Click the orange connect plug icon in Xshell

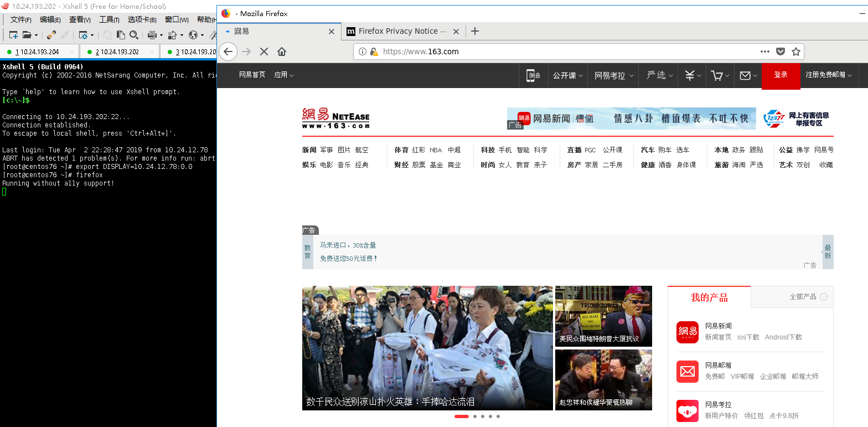point(51,35)
